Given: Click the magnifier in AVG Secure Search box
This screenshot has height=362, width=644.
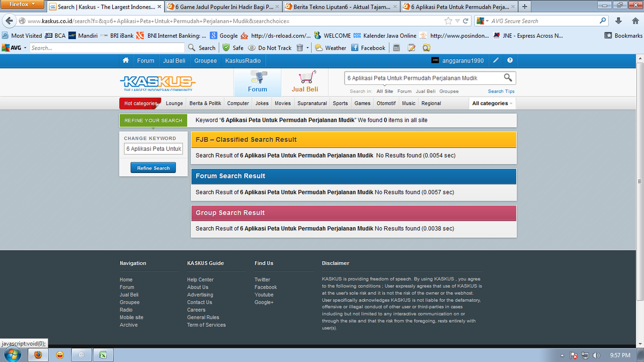Looking at the screenshot, I should 603,21.
